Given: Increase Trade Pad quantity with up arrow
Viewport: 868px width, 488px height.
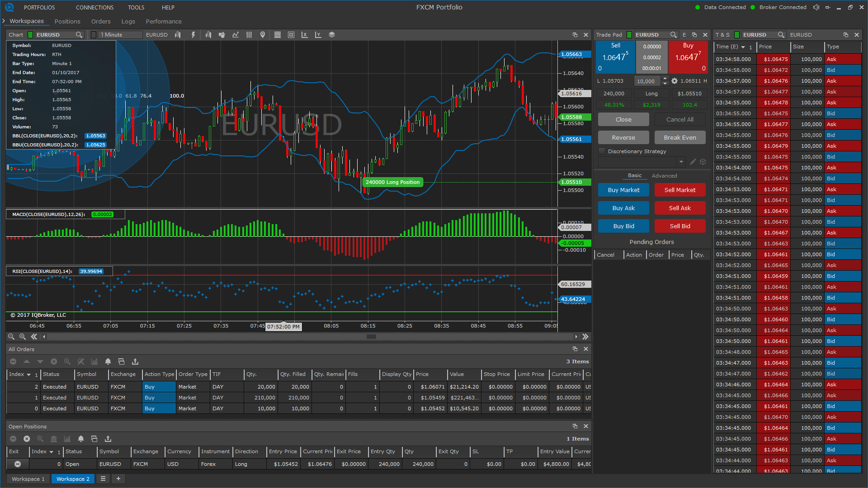Looking at the screenshot, I should point(665,79).
